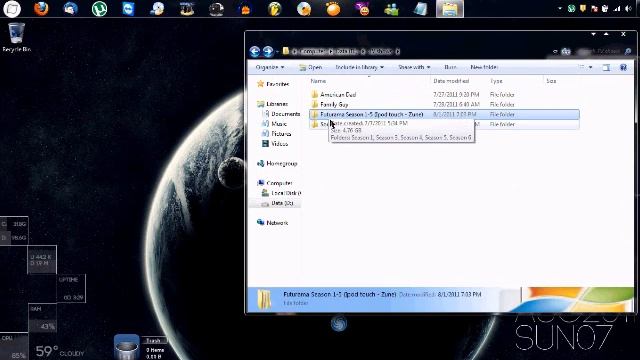Click the blue swirl dock icon
Viewport: 640px width, 360px height.
pos(339,324)
